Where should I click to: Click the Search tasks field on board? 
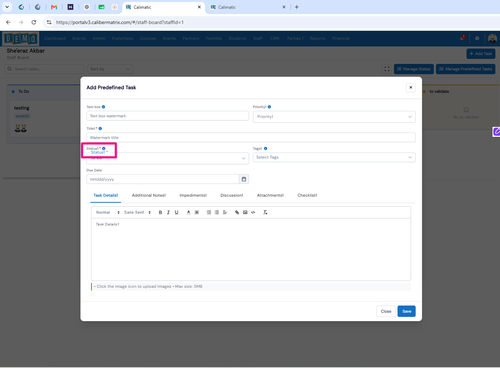pos(44,69)
